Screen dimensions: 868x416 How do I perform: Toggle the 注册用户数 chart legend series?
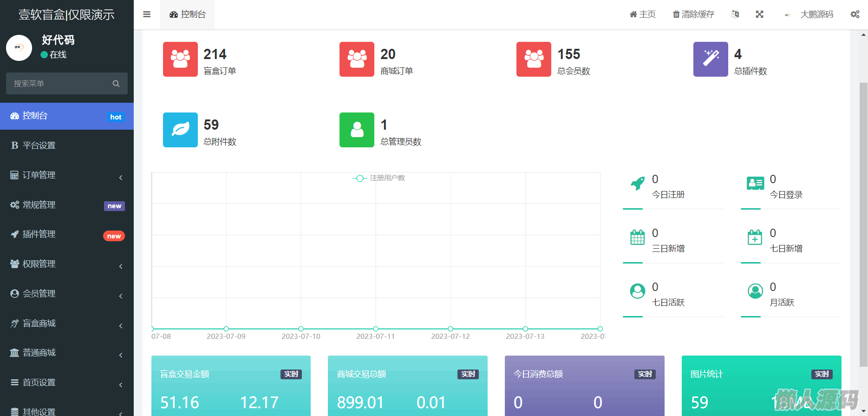(379, 178)
